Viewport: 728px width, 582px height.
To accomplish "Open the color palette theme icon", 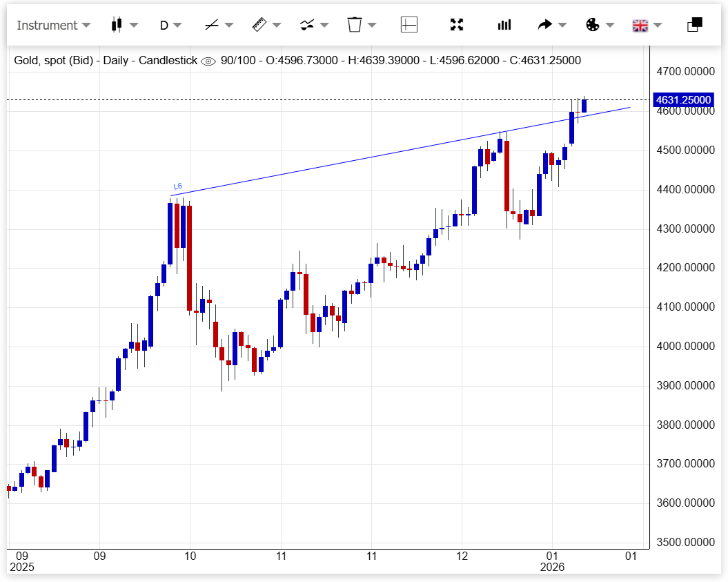I will tap(592, 25).
